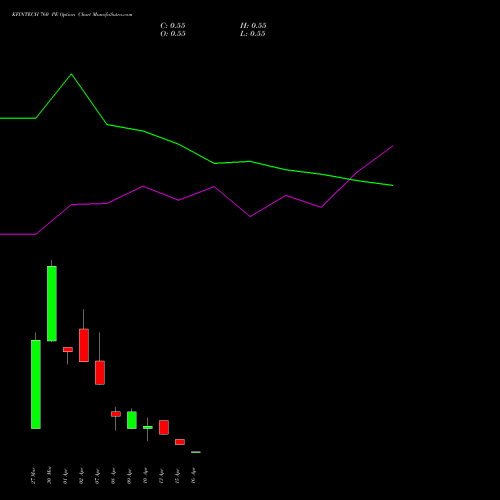This screenshot has height=500, width=500.
Task: Select the close value C: 0.55
Action: click(x=173, y=26)
